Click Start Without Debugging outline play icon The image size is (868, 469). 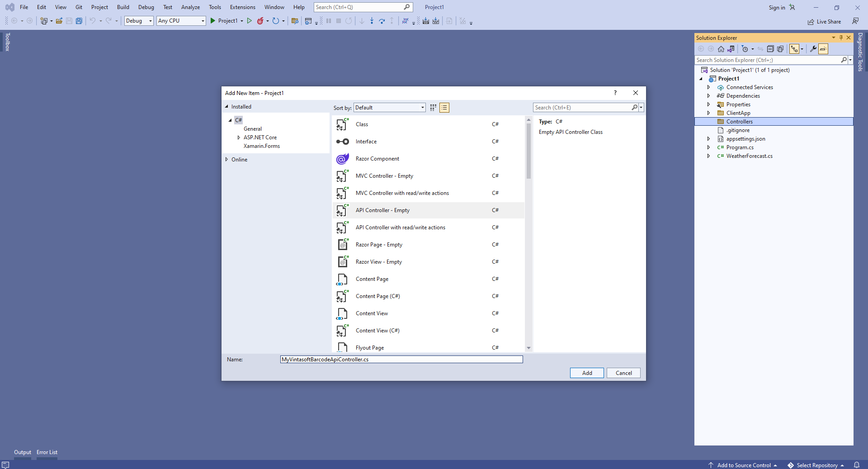point(249,21)
